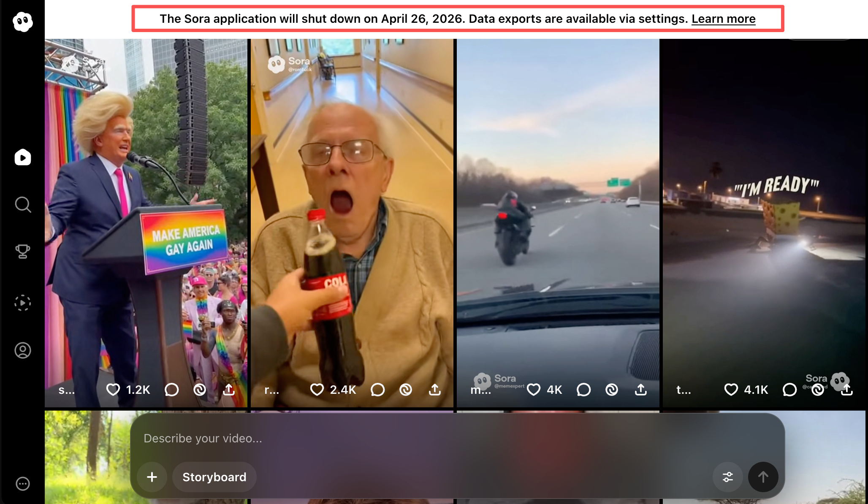Viewport: 868px width, 504px height.
Task: Click the plus button to add media
Action: pos(152,477)
